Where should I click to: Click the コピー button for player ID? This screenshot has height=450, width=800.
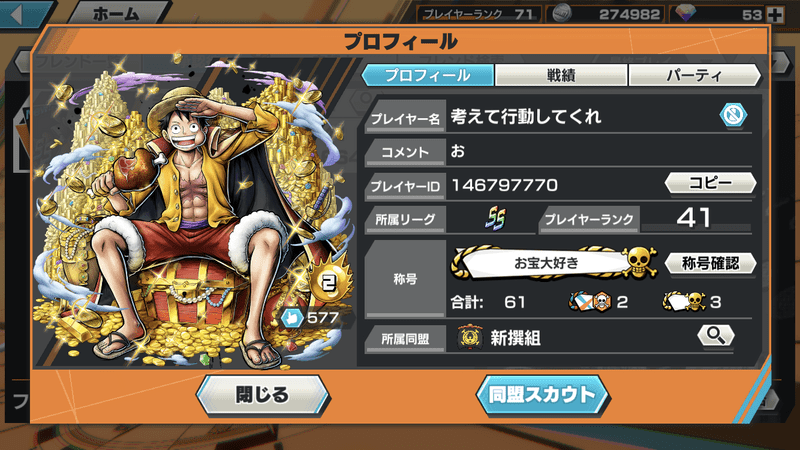[x=710, y=183]
